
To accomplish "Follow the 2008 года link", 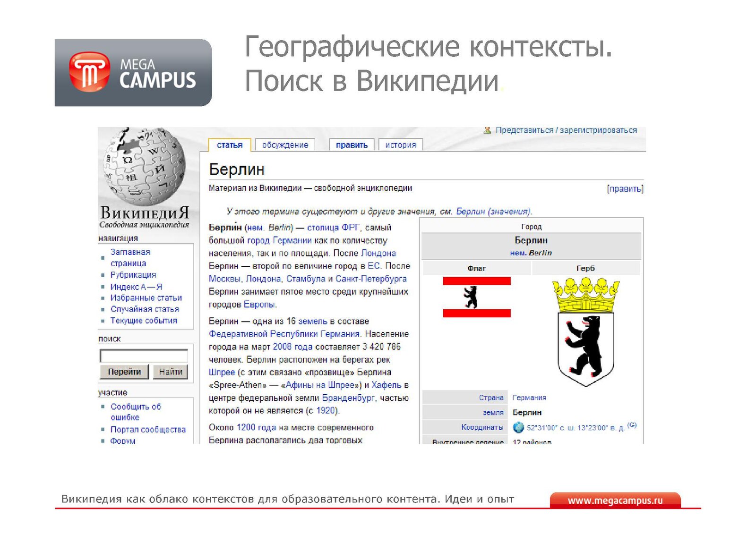I will coord(292,347).
